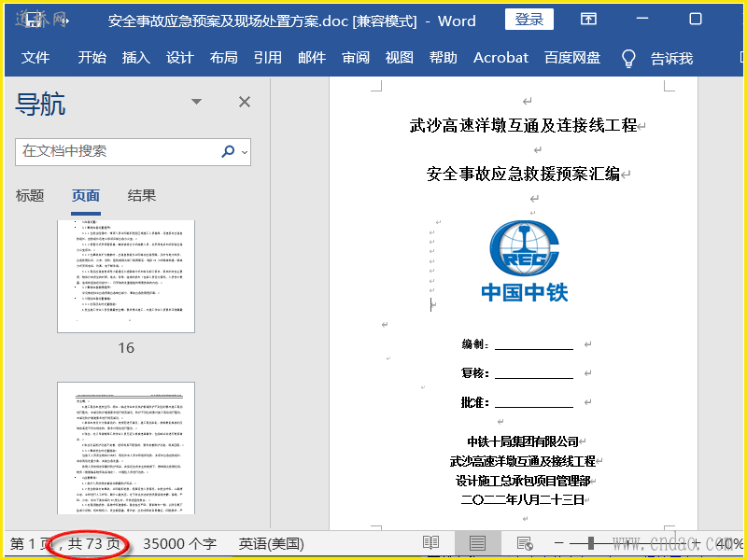
Task: Click the 第1页，共73页 page counter
Action: point(65,544)
